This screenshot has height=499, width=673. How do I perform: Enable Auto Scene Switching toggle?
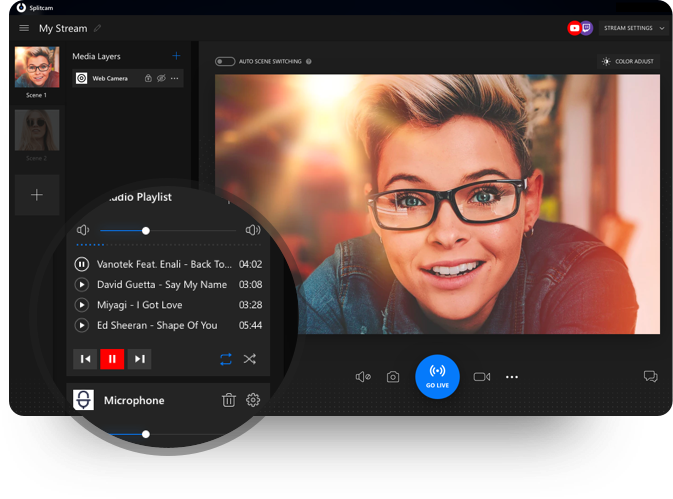(225, 61)
